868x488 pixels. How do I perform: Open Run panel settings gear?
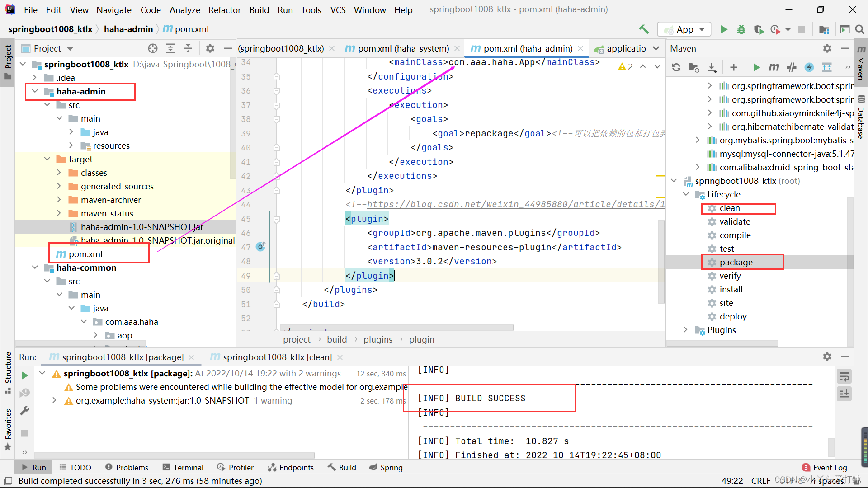coord(827,357)
